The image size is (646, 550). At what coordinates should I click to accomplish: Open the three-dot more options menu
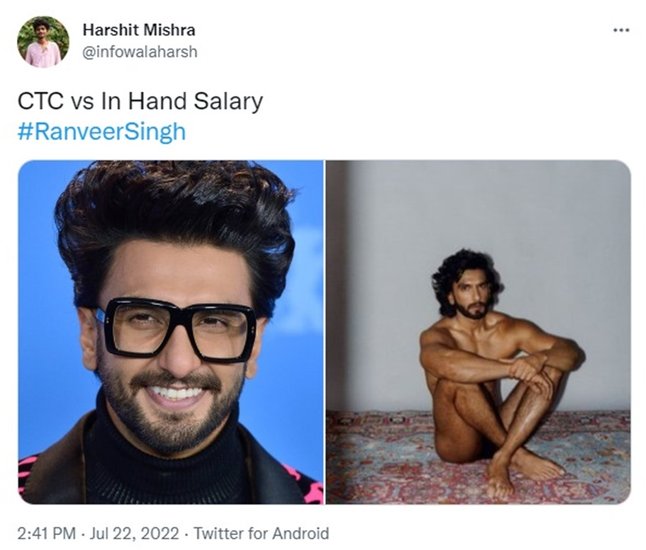(621, 30)
